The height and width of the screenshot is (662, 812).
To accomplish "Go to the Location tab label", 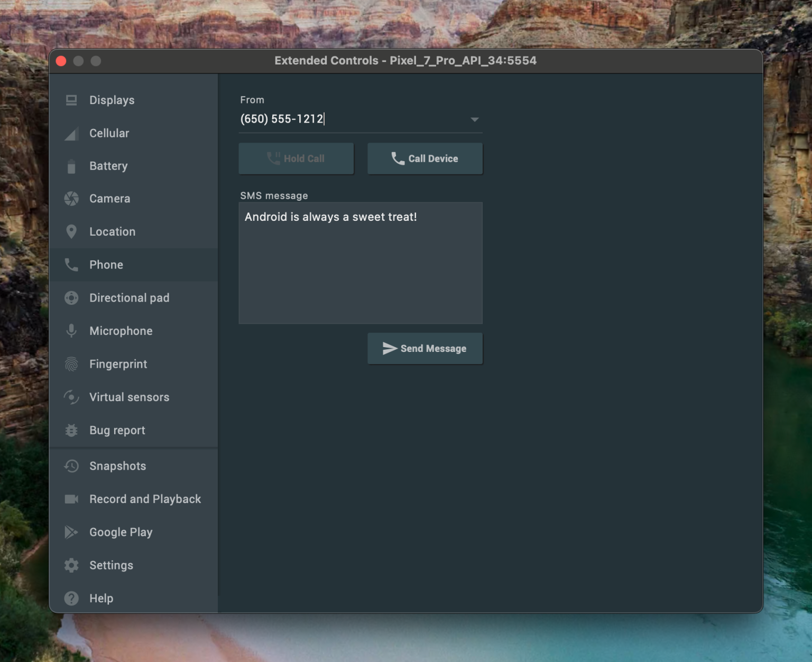I will coord(113,231).
